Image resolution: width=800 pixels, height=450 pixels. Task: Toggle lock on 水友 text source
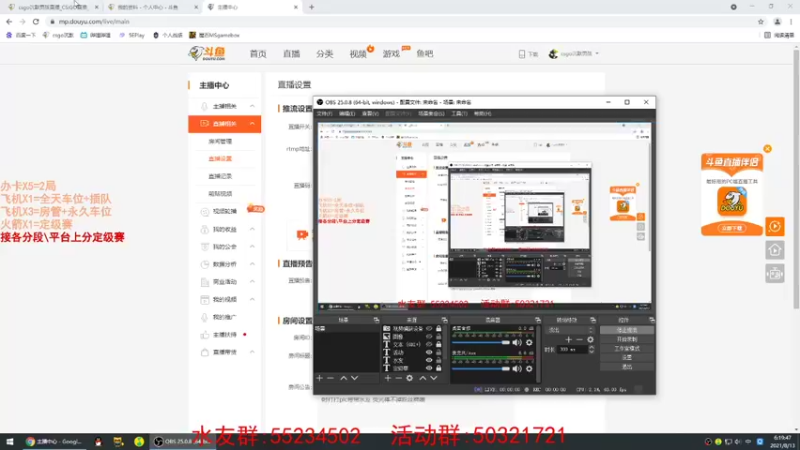coord(439,360)
